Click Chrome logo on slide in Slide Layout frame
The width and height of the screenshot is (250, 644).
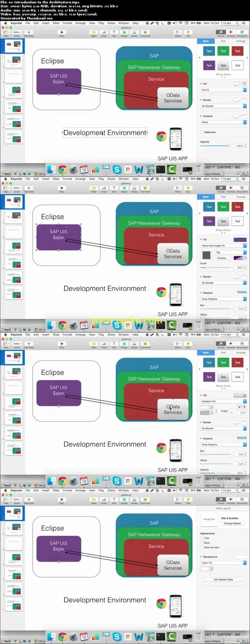[x=161, y=604]
